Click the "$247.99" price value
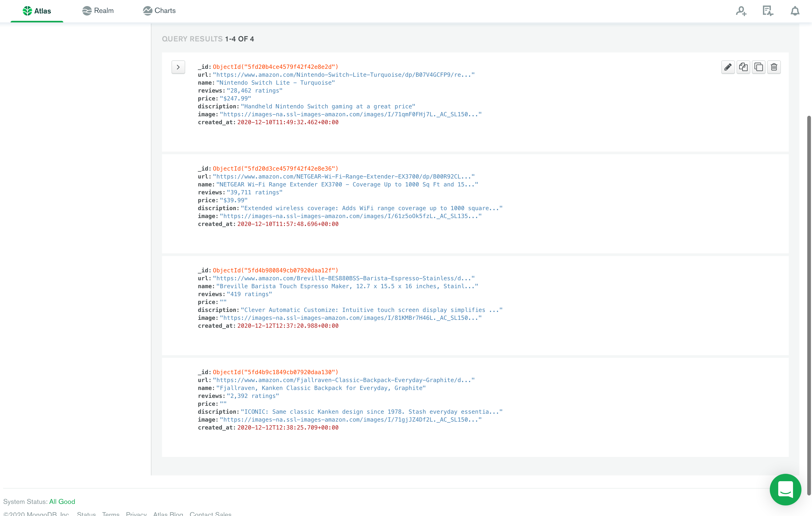Screen dimensions: 812x516 235,98
